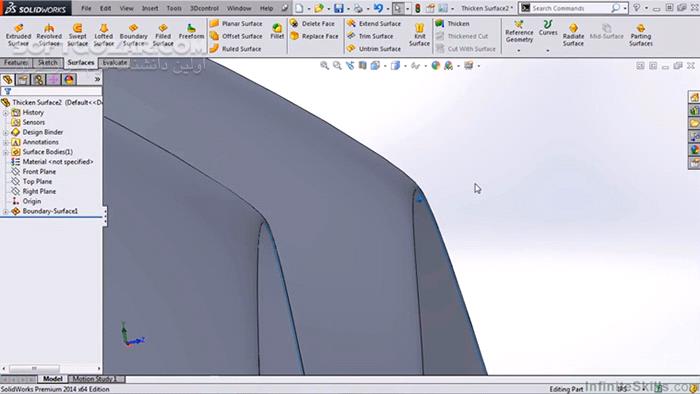
Task: Open the Undo history dropdown arrow
Action: pos(388,8)
